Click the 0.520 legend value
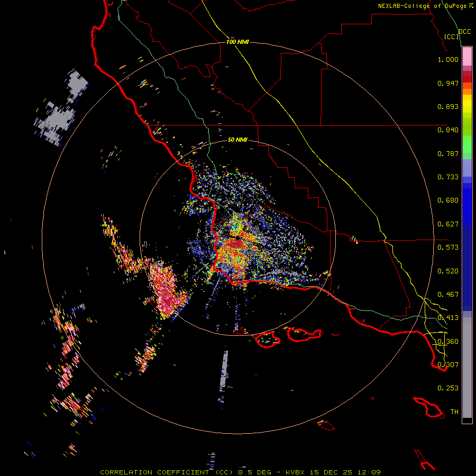476x476 pixels. click(x=448, y=271)
